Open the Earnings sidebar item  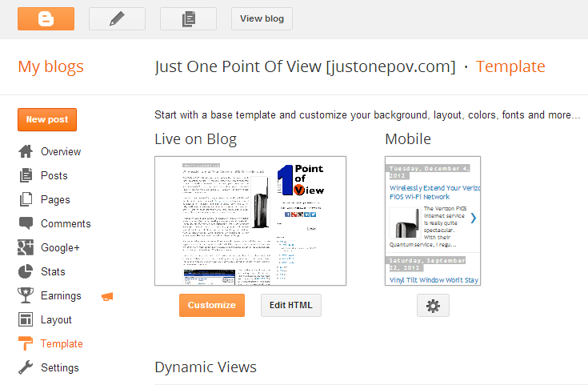click(61, 295)
